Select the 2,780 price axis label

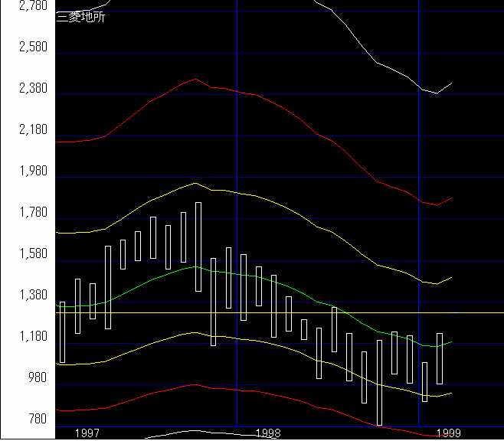[x=33, y=6]
